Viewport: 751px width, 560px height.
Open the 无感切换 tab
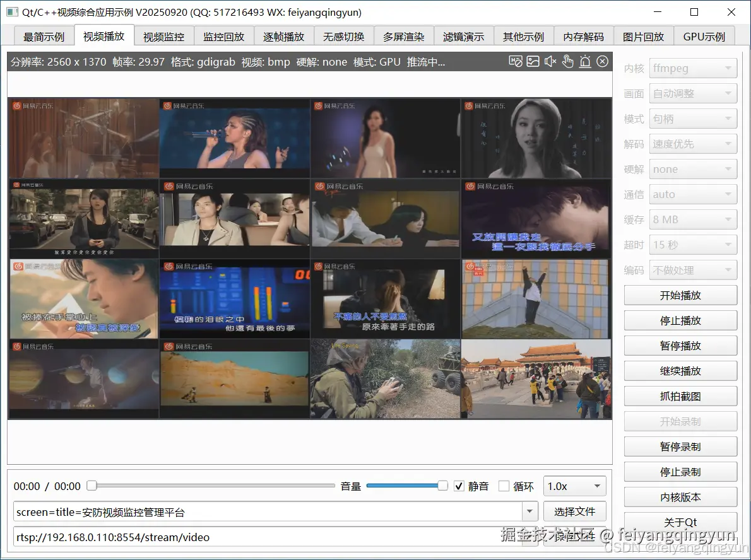click(343, 37)
